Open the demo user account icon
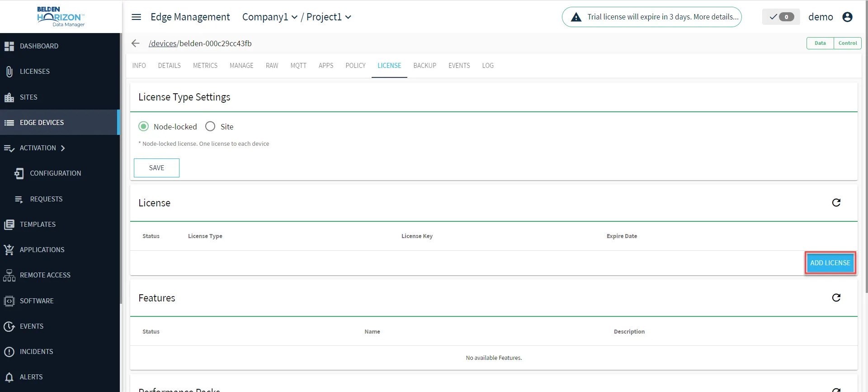Screen dimensions: 868x392 tap(848, 17)
